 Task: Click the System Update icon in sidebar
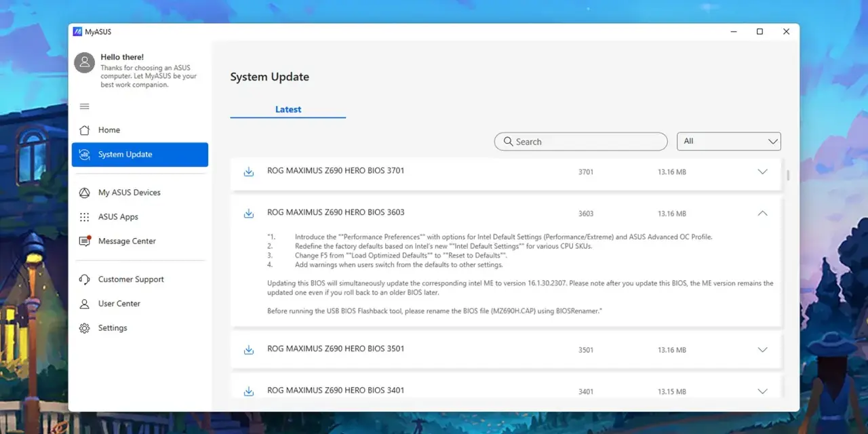click(85, 155)
